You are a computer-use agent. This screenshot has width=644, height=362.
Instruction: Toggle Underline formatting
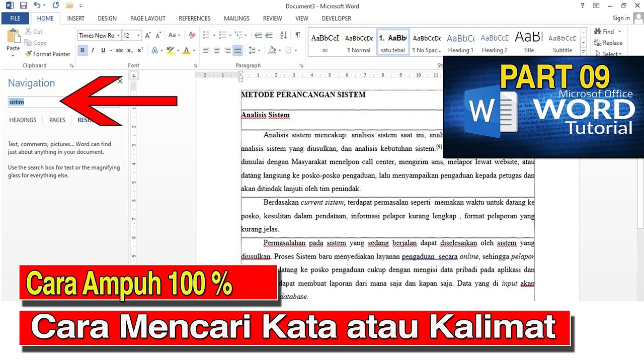(103, 50)
